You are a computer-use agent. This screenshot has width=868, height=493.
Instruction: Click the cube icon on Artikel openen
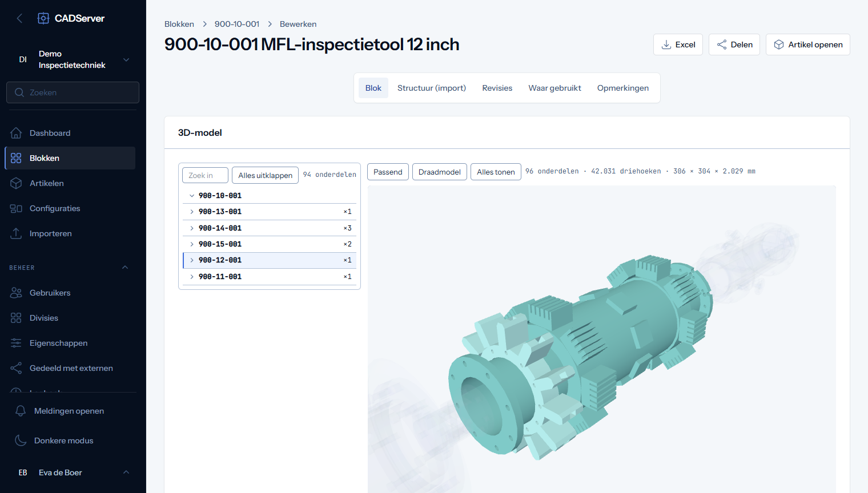click(779, 45)
